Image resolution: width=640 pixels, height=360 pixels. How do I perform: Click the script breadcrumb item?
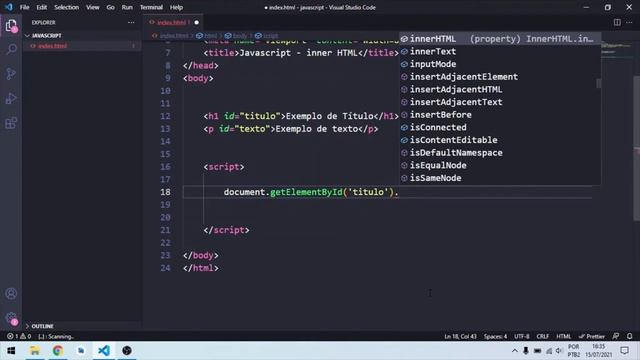(x=267, y=36)
